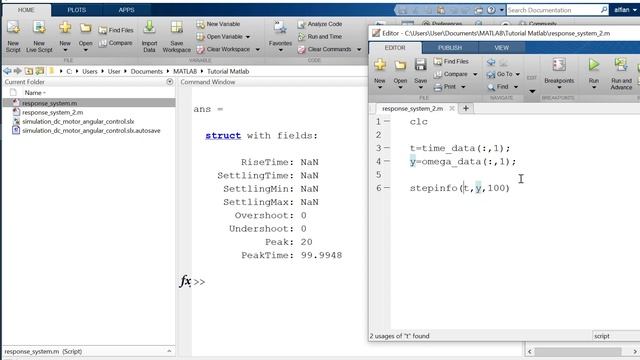Expand the Go To dropdown arrow

(518, 74)
